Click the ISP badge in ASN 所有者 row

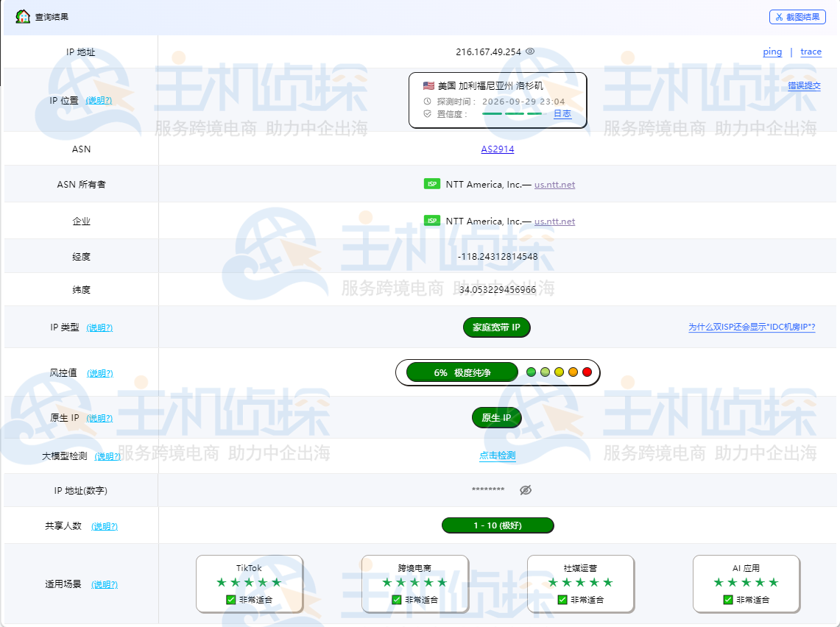tap(432, 184)
